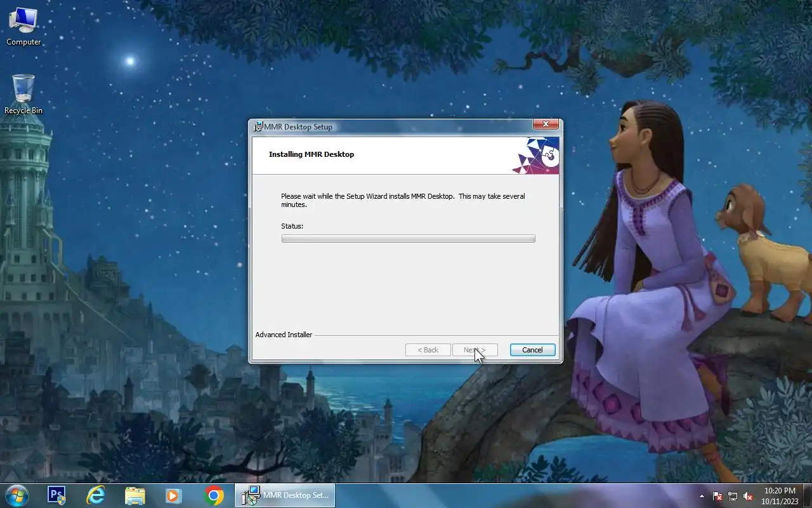Image resolution: width=812 pixels, height=508 pixels.
Task: Open the network tray icon
Action: click(x=733, y=496)
